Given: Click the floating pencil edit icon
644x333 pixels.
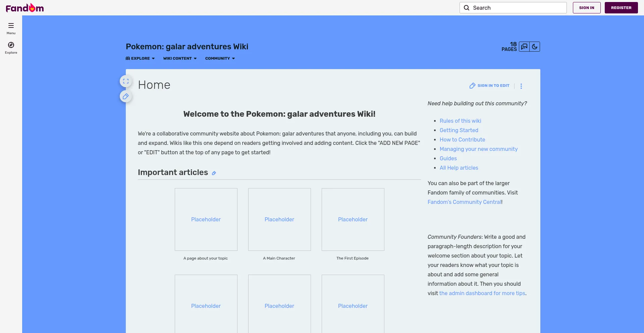Looking at the screenshot, I should click(x=126, y=97).
